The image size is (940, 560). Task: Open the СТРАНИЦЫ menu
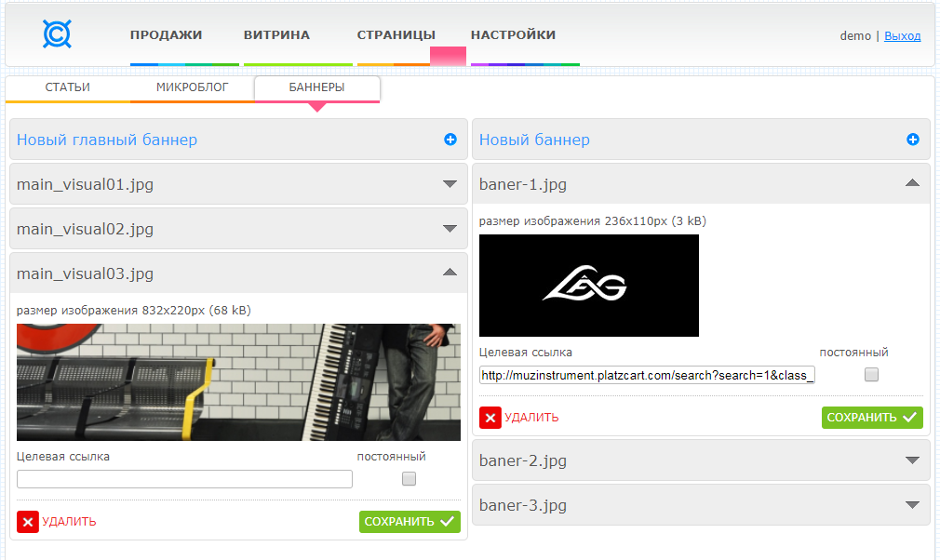coord(396,34)
